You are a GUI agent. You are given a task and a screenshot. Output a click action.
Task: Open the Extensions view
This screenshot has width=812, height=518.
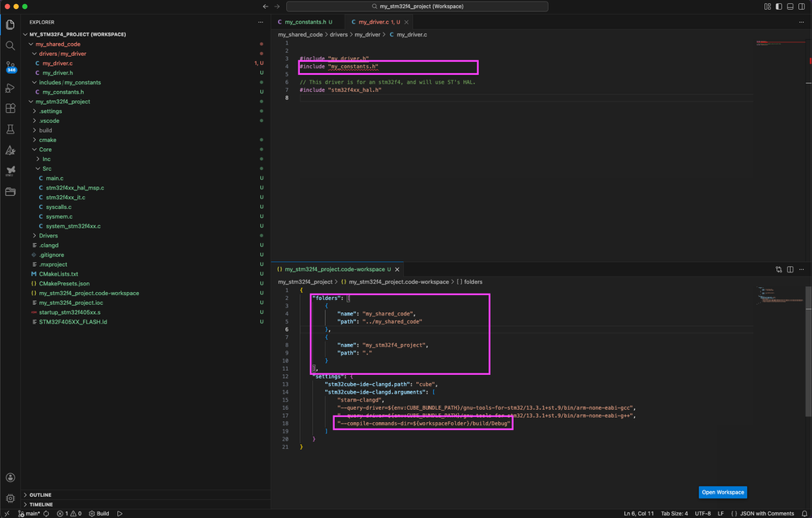click(x=11, y=108)
